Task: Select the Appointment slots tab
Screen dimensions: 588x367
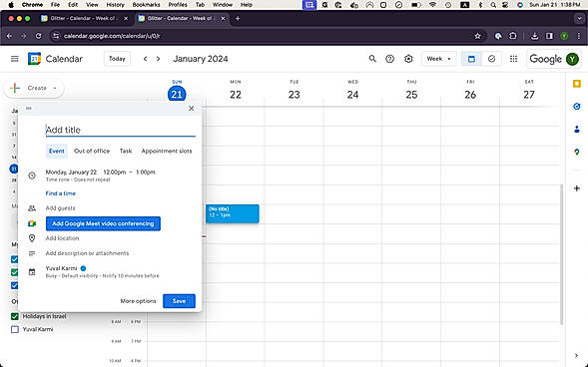Action: 167,151
